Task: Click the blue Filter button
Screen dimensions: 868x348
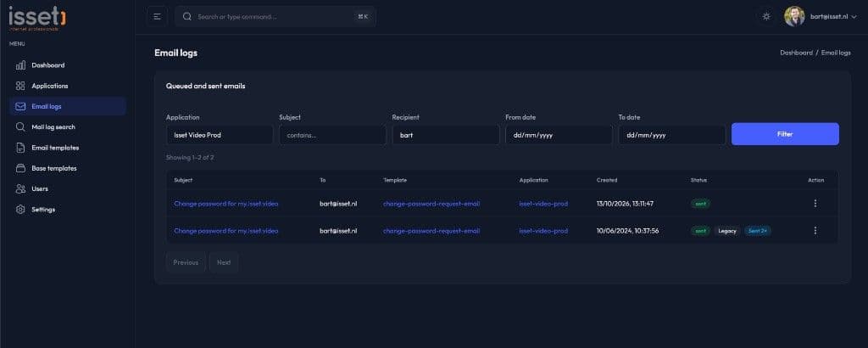Action: coord(785,134)
